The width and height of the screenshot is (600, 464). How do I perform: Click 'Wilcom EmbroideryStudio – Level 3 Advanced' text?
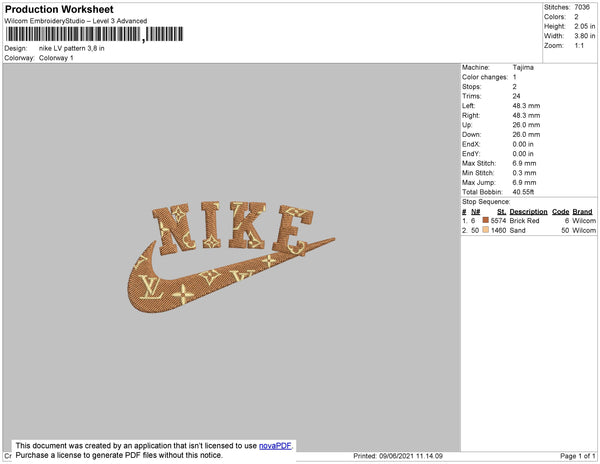click(76, 21)
